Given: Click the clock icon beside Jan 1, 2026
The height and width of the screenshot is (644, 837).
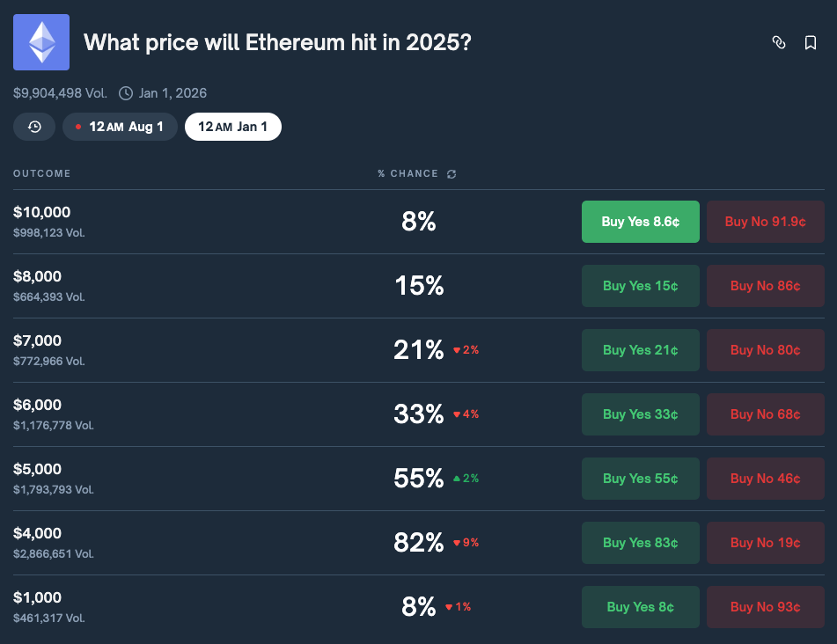Looking at the screenshot, I should coord(126,93).
